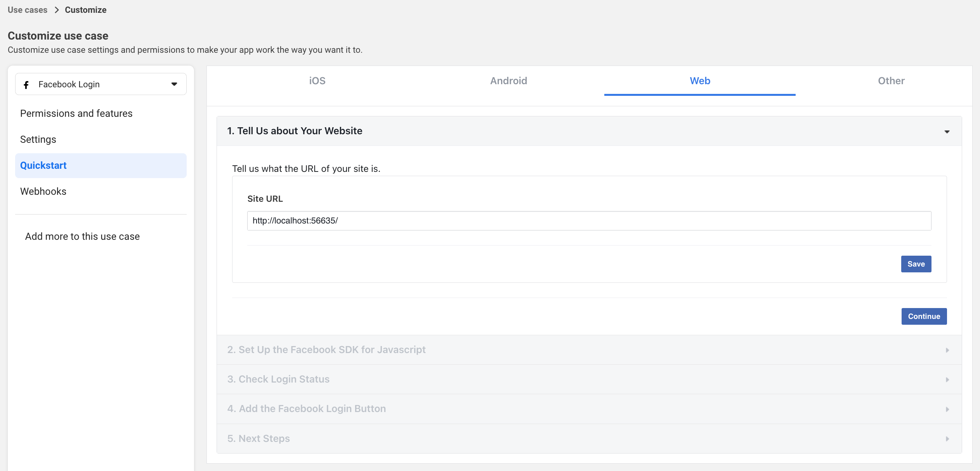Expand Set Up the Facebook SDK for Javascript
980x471 pixels.
pos(947,350)
